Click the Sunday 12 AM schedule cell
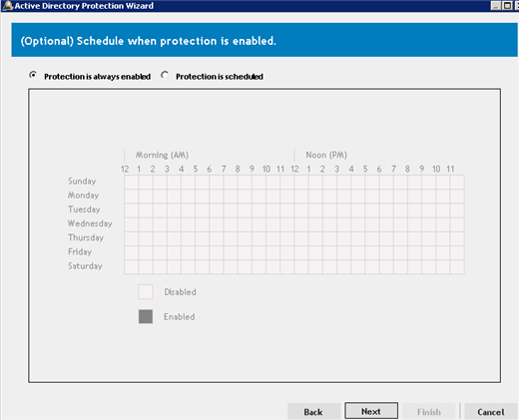This screenshot has height=420, width=519. pyautogui.click(x=132, y=183)
